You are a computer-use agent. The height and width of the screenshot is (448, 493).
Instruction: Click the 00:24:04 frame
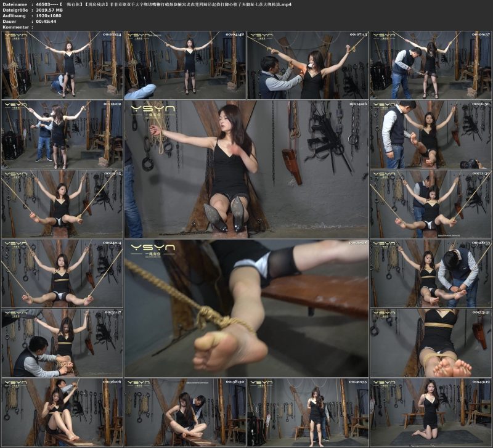pos(62,273)
